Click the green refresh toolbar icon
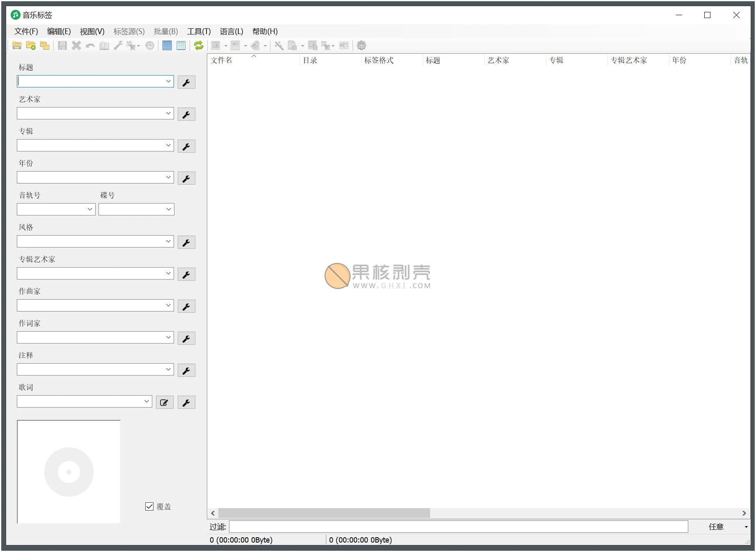This screenshot has height=552, width=756. coord(198,45)
